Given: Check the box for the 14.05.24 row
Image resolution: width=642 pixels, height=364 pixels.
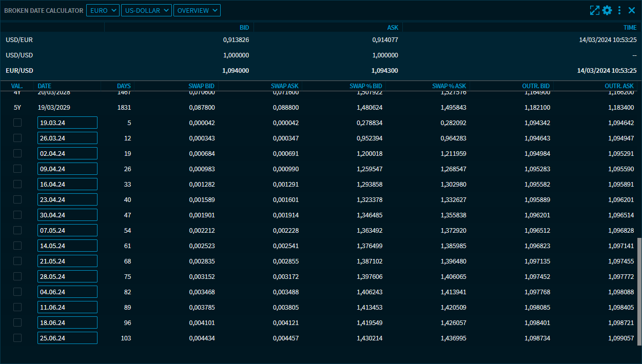Looking at the screenshot, I should point(17,246).
